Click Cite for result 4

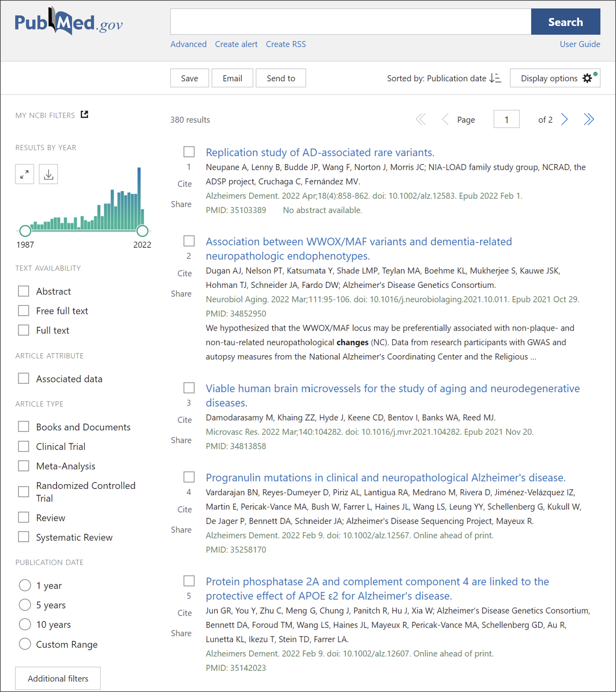[185, 509]
